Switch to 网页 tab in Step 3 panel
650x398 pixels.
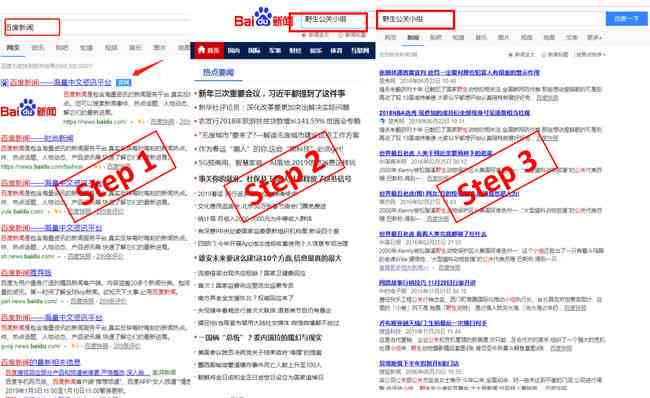click(390, 37)
